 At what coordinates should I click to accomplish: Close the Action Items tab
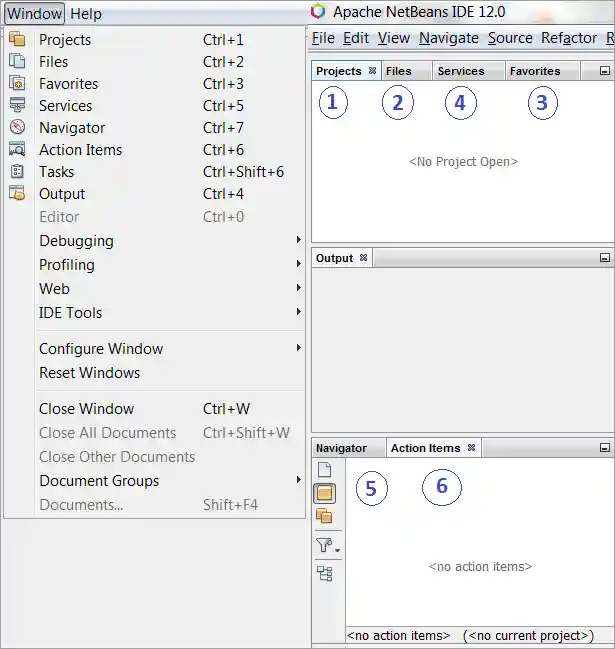tap(471, 448)
